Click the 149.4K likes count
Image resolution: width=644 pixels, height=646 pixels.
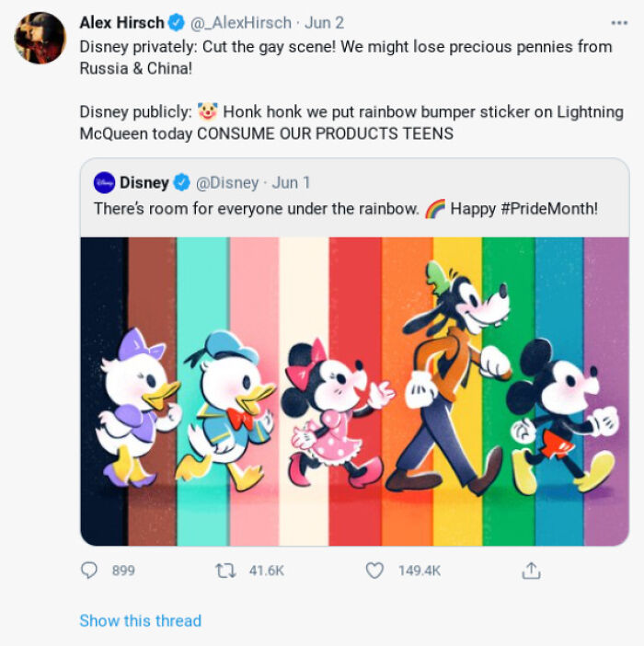click(x=420, y=571)
